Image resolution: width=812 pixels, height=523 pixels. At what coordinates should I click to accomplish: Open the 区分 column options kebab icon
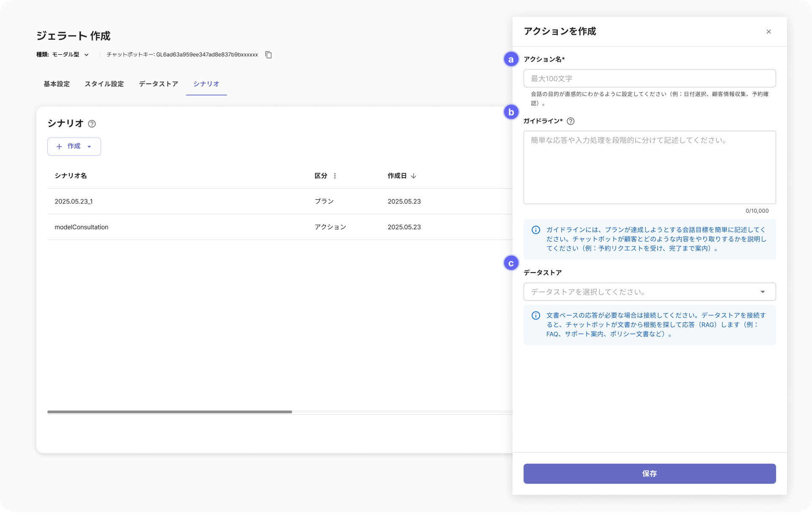[x=335, y=176]
